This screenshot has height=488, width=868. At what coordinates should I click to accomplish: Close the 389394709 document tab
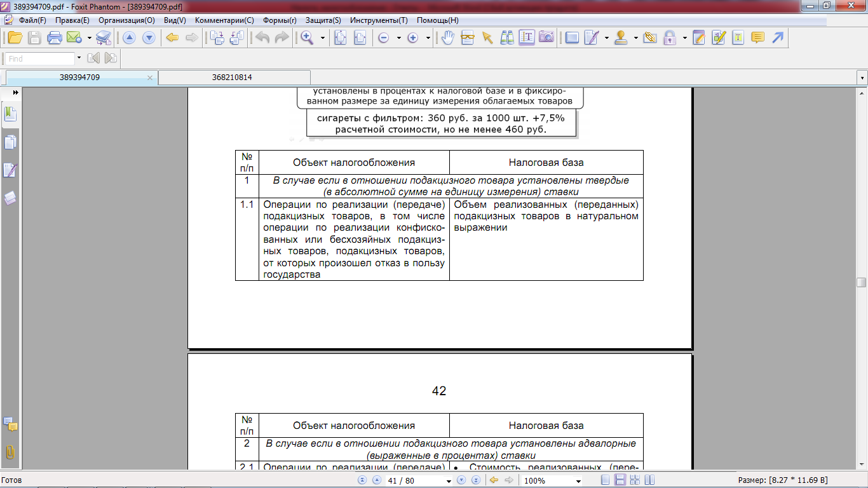[x=150, y=78]
